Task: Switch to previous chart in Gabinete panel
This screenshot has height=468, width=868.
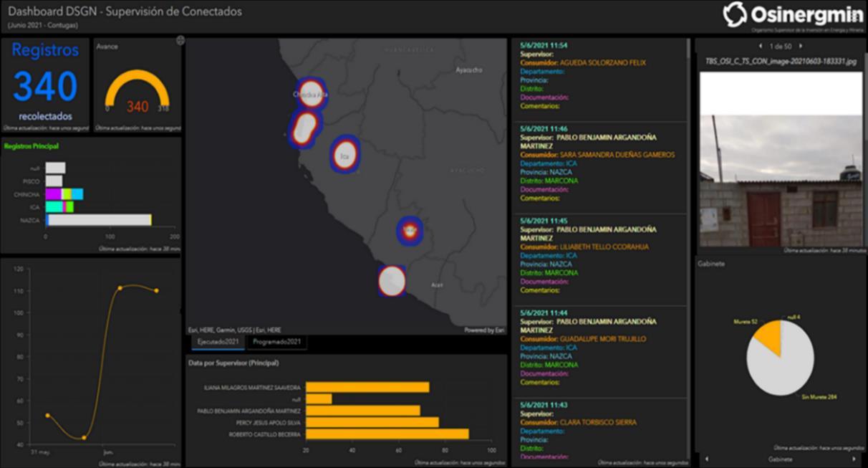Action: (x=708, y=459)
